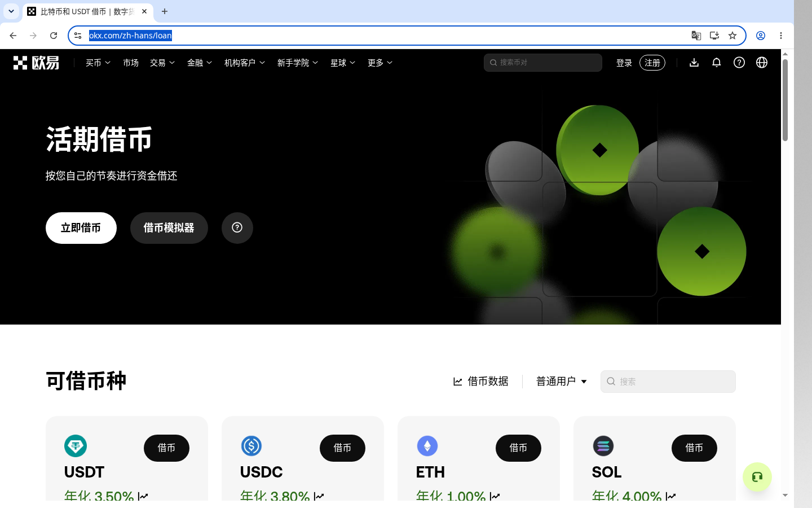Click 借币 button on the SOL card

[694, 448]
